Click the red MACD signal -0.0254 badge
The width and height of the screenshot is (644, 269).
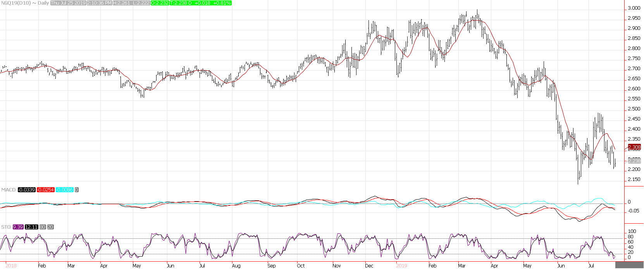point(46,190)
